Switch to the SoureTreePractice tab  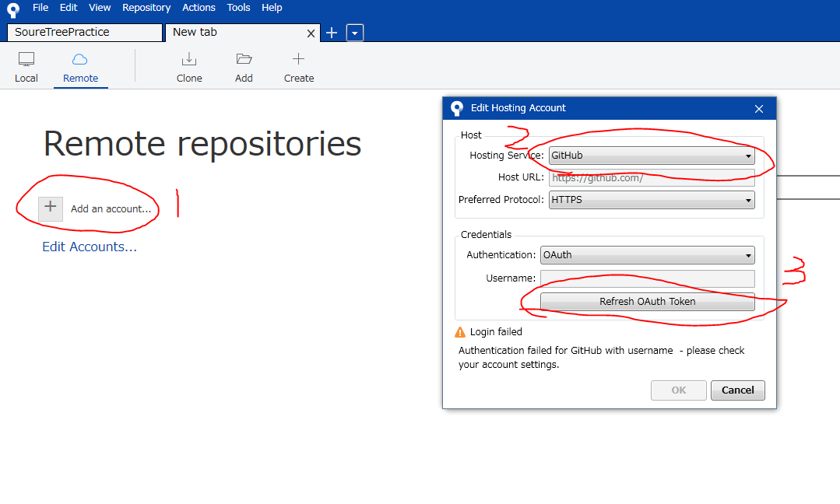pyautogui.click(x=85, y=32)
